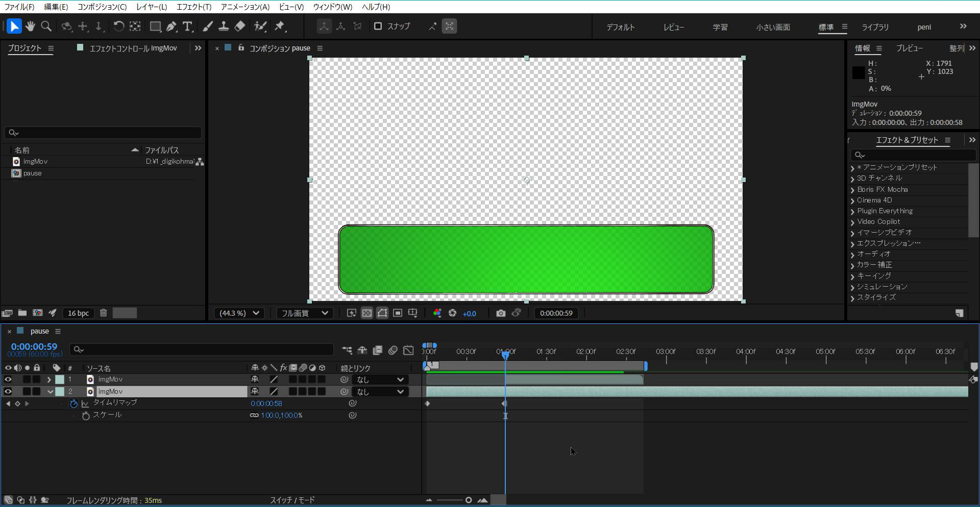This screenshot has width=980, height=507.
Task: Toggle the transparency grid button
Action: (367, 313)
